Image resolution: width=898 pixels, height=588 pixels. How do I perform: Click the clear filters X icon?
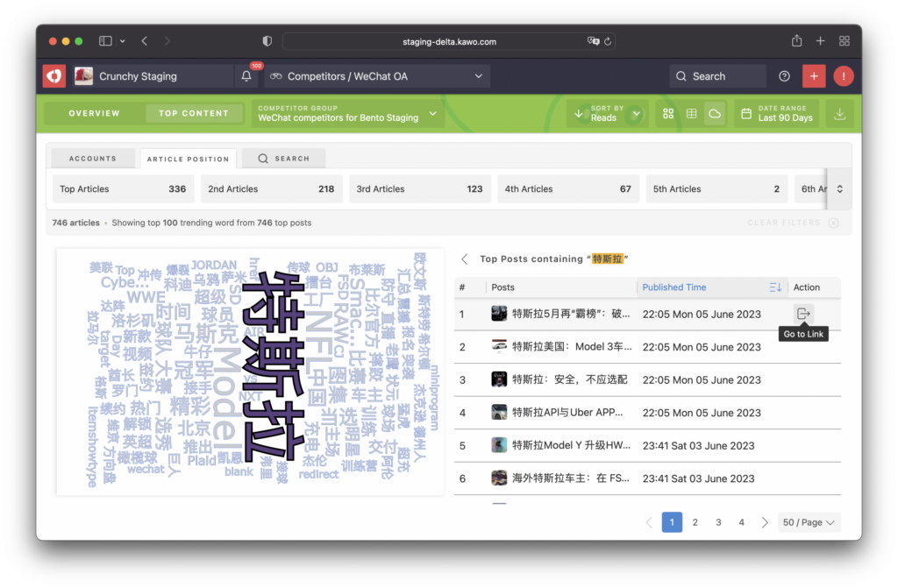pos(834,223)
